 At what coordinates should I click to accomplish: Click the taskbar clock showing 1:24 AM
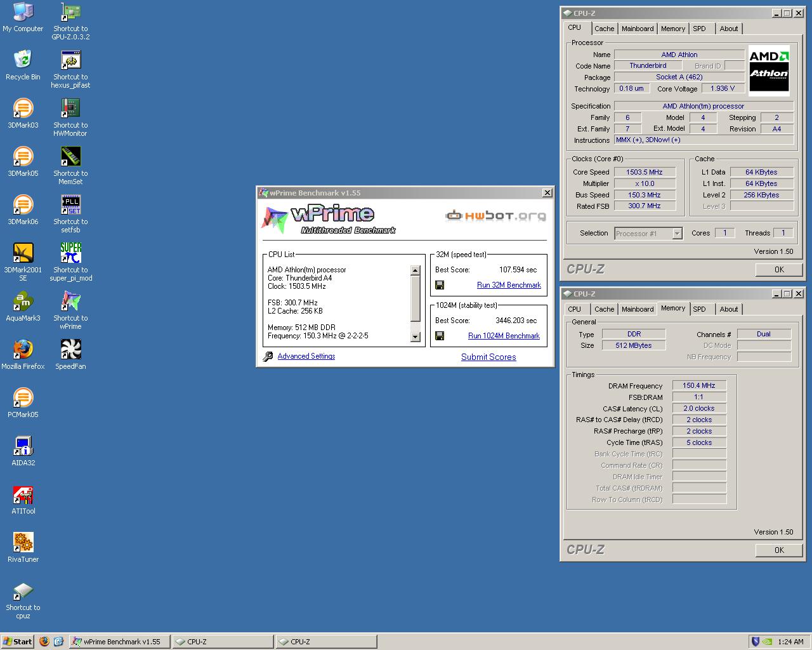pos(790,642)
